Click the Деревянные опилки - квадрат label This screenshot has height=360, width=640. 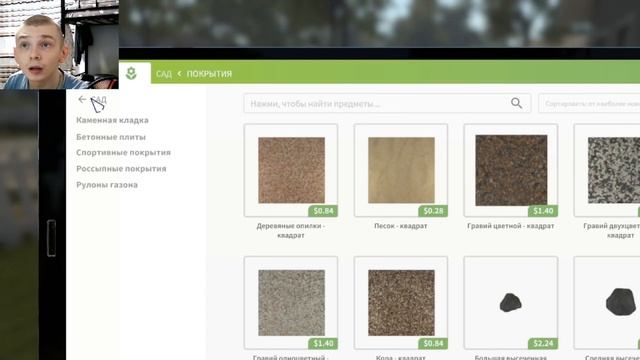coord(291,230)
